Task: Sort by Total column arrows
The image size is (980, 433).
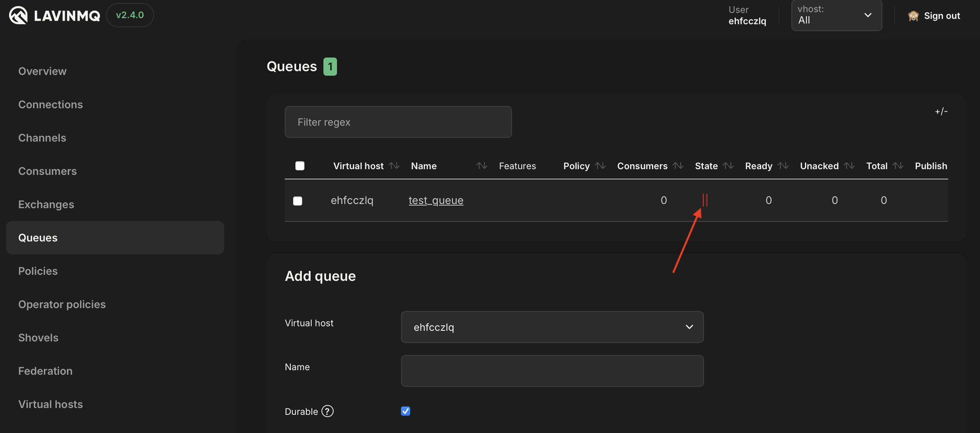Action: (x=898, y=166)
